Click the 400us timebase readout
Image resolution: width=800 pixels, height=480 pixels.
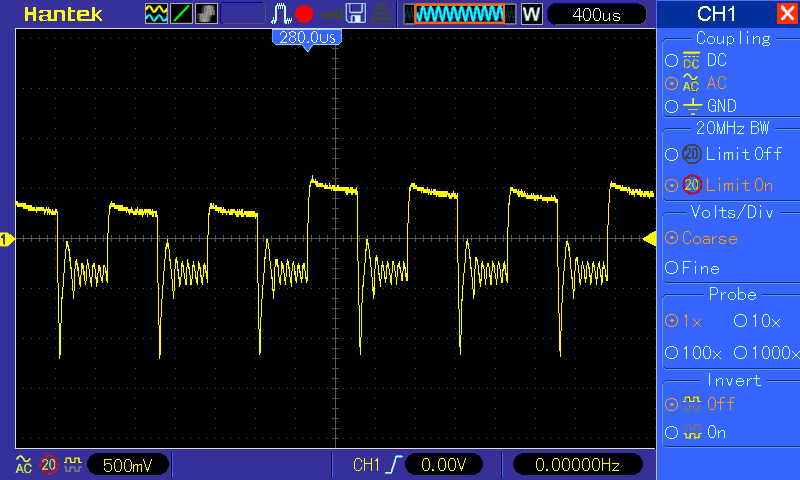[596, 14]
